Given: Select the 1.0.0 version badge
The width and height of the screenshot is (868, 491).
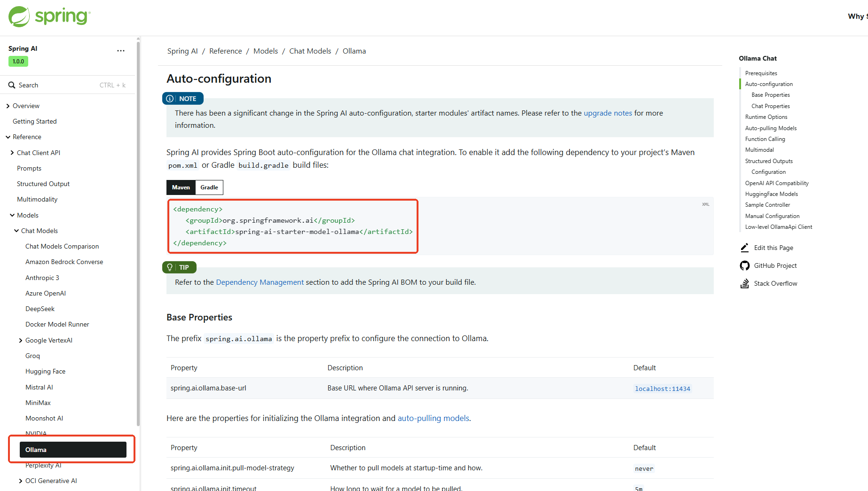Looking at the screenshot, I should pyautogui.click(x=18, y=61).
